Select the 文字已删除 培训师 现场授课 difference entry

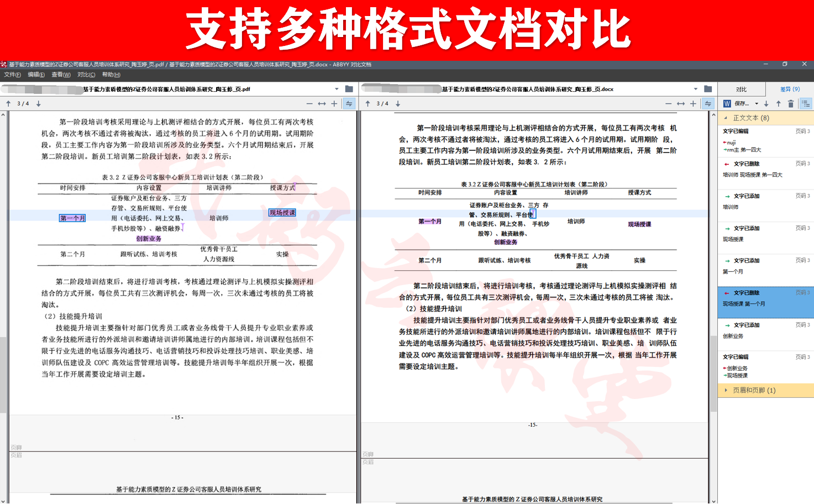click(765, 169)
